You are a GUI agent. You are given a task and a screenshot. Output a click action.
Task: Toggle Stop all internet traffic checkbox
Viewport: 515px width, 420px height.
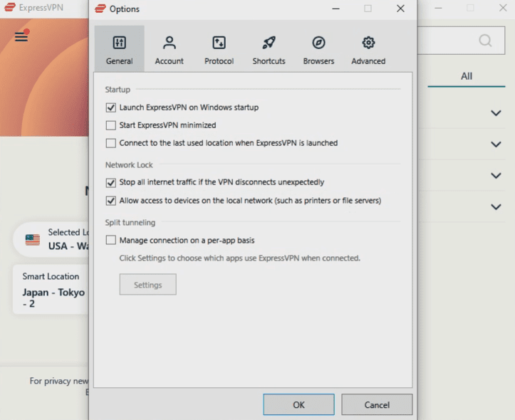[x=111, y=182]
